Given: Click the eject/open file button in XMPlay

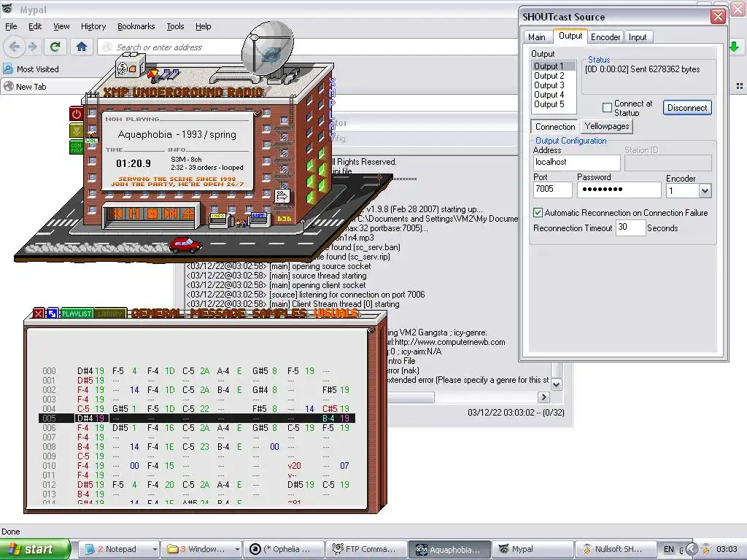Looking at the screenshot, I should point(187,214).
